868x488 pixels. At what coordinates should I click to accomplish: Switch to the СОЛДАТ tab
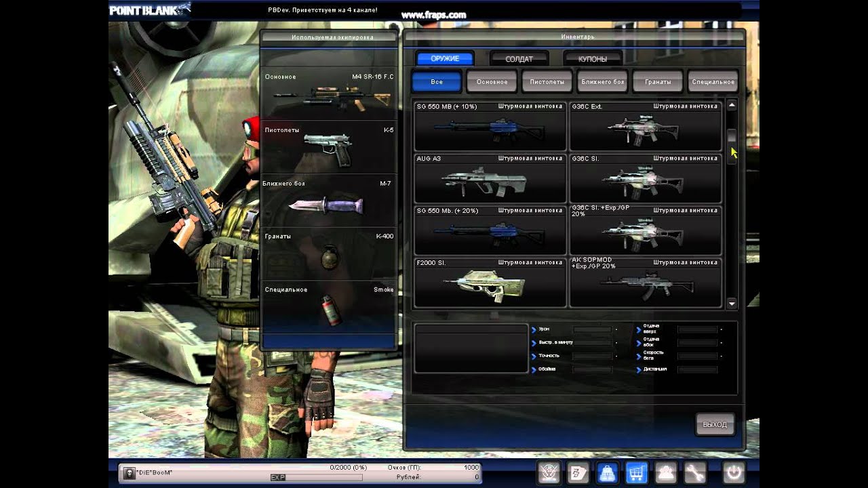pyautogui.click(x=519, y=59)
